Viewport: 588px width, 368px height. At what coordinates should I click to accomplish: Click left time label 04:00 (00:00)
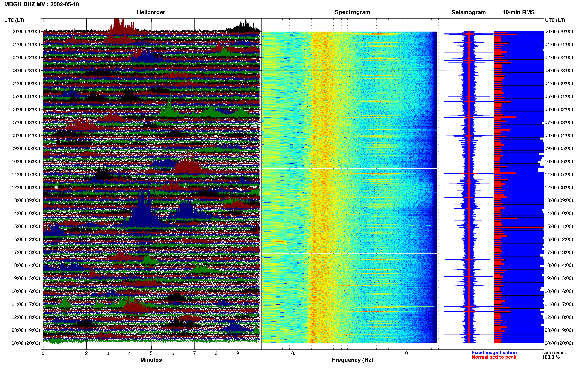26,83
